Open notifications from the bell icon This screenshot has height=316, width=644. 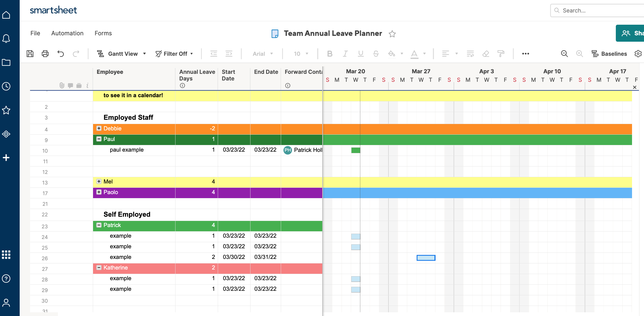coord(6,39)
